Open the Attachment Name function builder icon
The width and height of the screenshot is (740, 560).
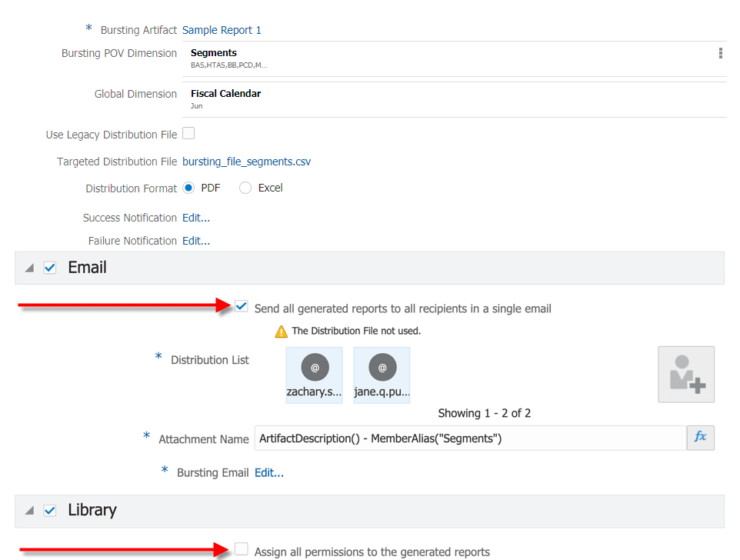[x=700, y=438]
